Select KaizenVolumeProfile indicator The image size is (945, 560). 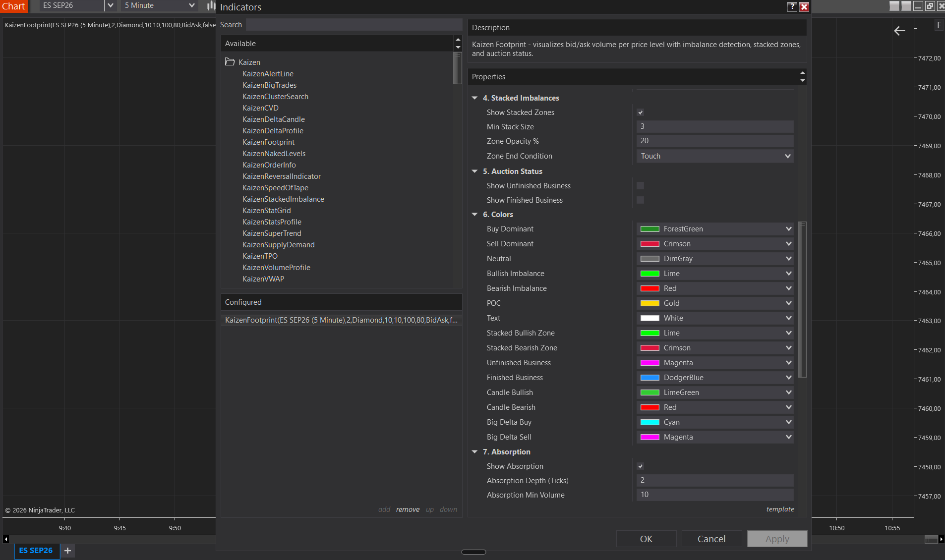coord(276,268)
